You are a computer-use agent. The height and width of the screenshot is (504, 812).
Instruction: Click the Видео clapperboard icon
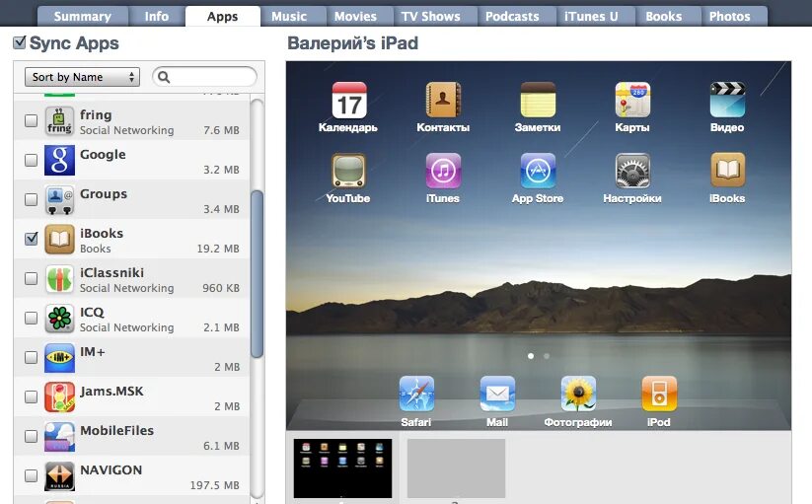(x=727, y=100)
